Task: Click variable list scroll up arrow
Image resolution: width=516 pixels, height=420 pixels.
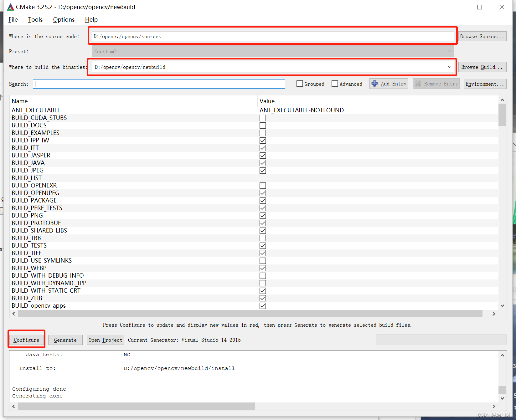Action: [x=502, y=100]
